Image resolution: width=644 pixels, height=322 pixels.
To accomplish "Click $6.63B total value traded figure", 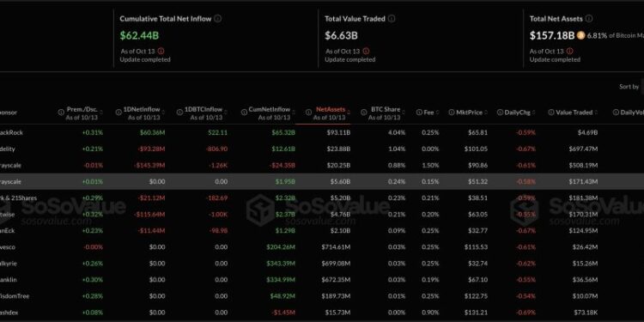I will pyautogui.click(x=341, y=36).
